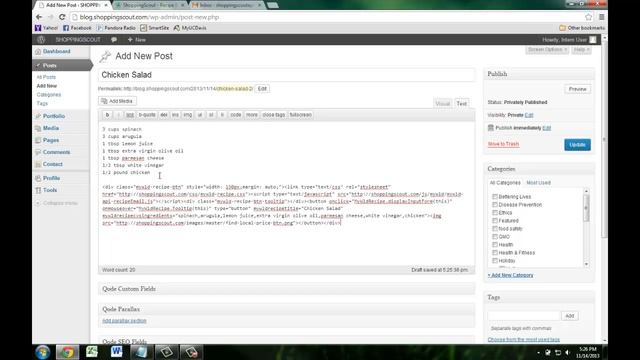Image resolution: width=640 pixels, height=360 pixels.
Task: Open the comments bubble in admin bar
Action: 114,40
